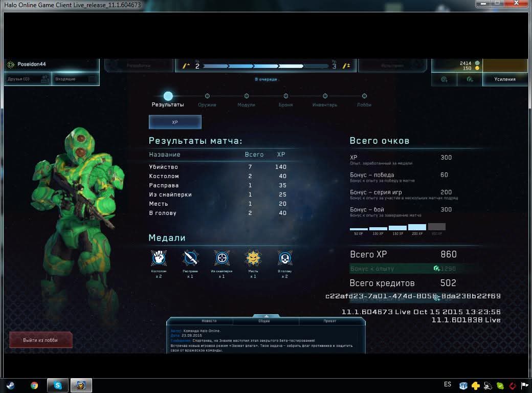Image resolution: width=532 pixels, height=393 pixels.
Task: Click the level XP progress bar
Action: [x=265, y=66]
